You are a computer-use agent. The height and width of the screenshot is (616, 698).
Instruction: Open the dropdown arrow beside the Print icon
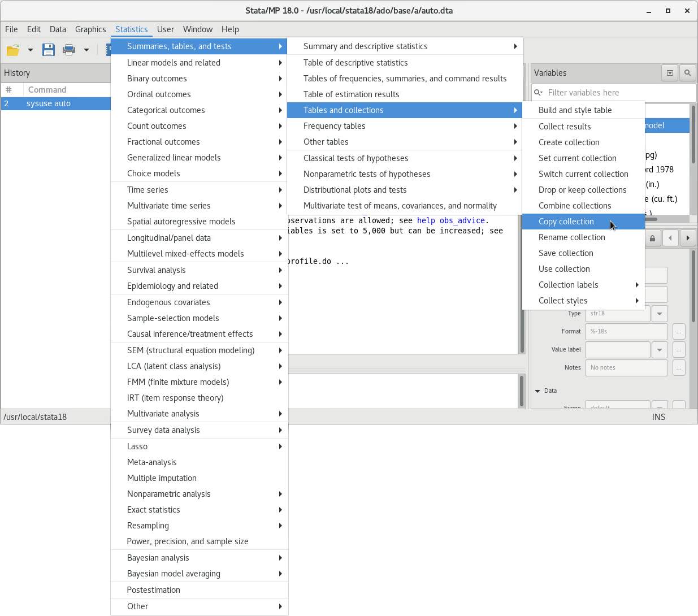pyautogui.click(x=86, y=50)
